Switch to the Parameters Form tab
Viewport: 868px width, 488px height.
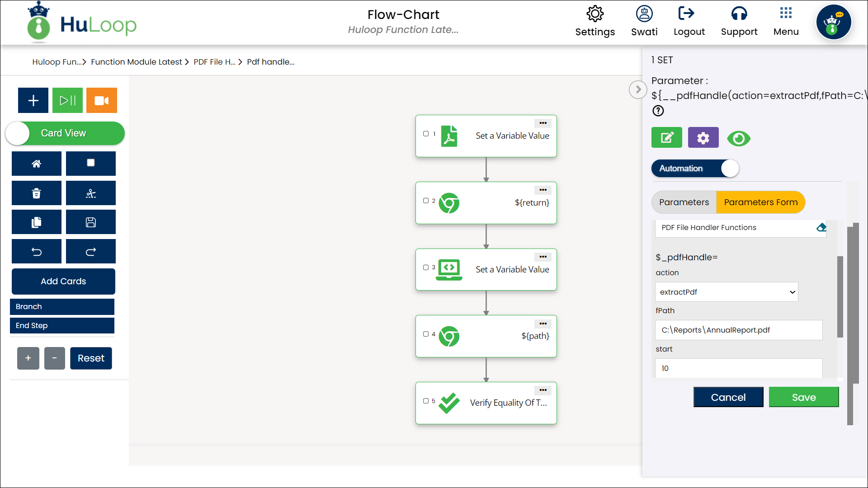pos(761,202)
